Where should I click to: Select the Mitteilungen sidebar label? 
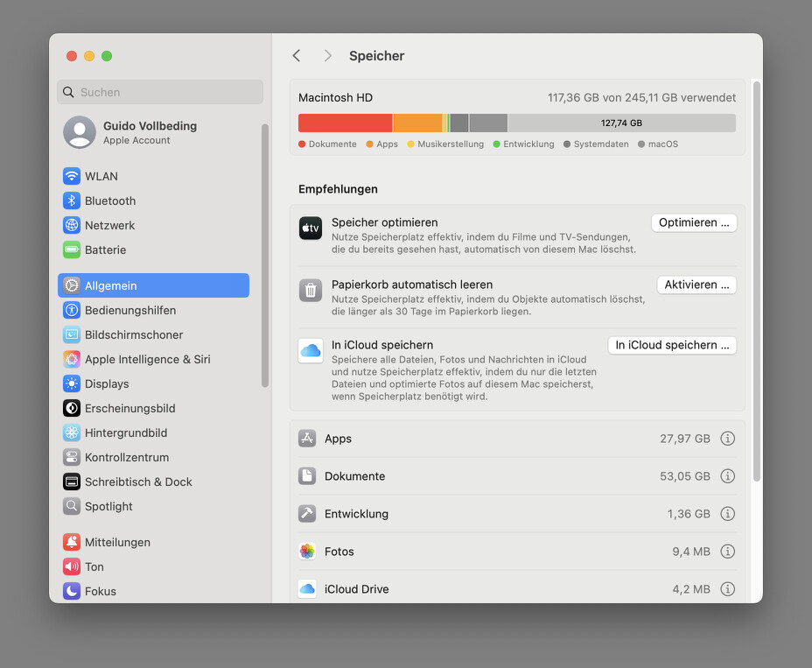(117, 542)
